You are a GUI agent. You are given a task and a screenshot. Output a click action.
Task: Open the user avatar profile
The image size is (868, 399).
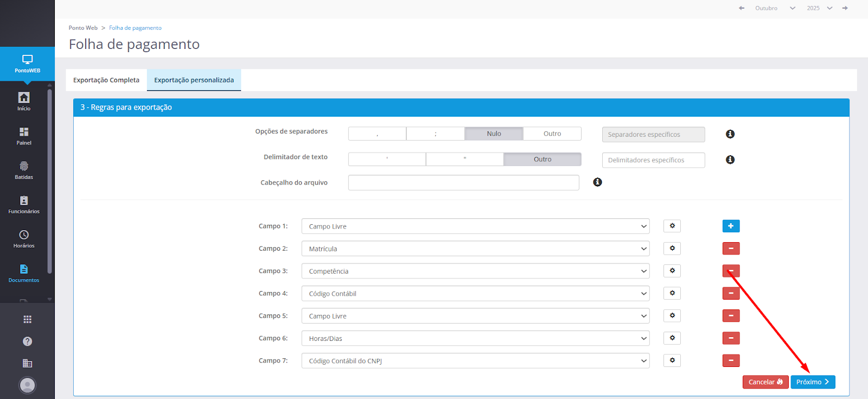coord(27,385)
